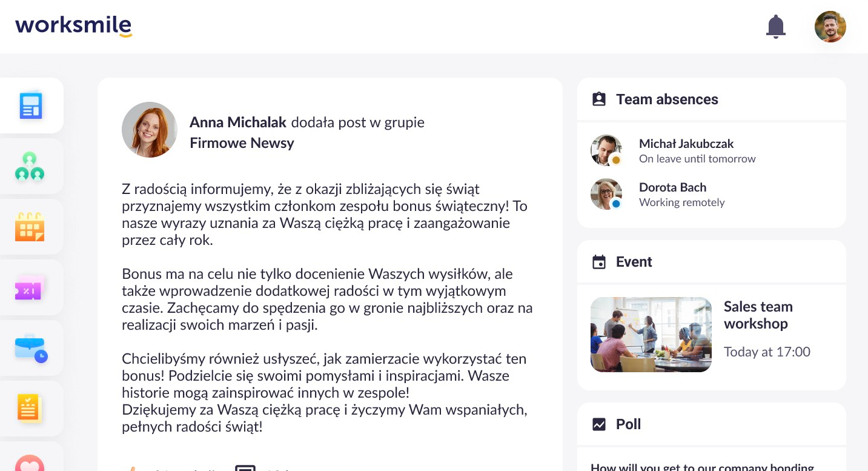
Task: Open the calendar sidebar icon
Action: (x=30, y=227)
